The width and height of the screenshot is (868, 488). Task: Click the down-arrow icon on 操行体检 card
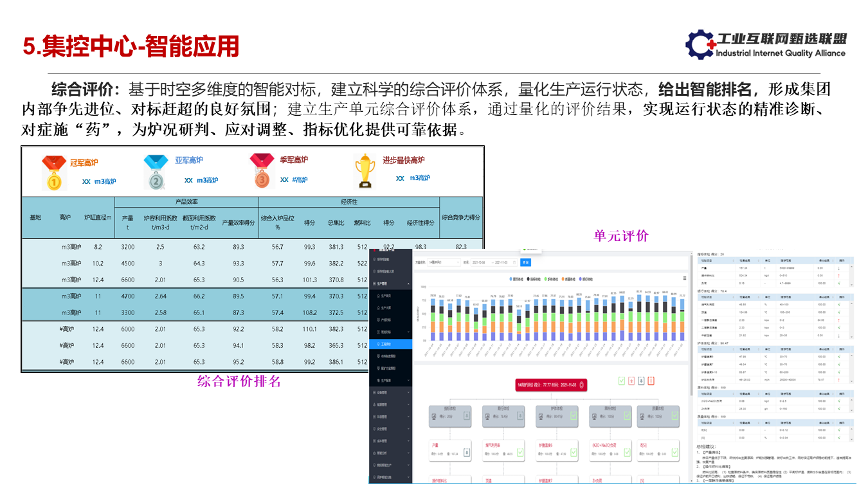pyautogui.click(x=520, y=416)
